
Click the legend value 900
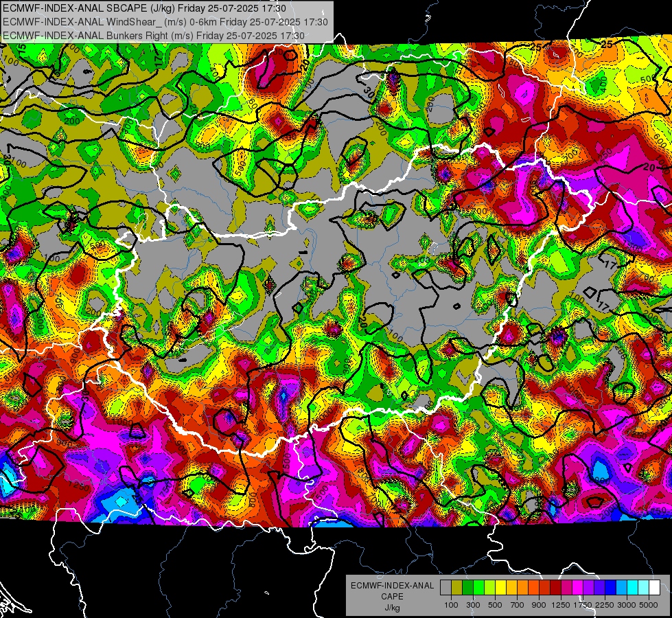pos(539,605)
